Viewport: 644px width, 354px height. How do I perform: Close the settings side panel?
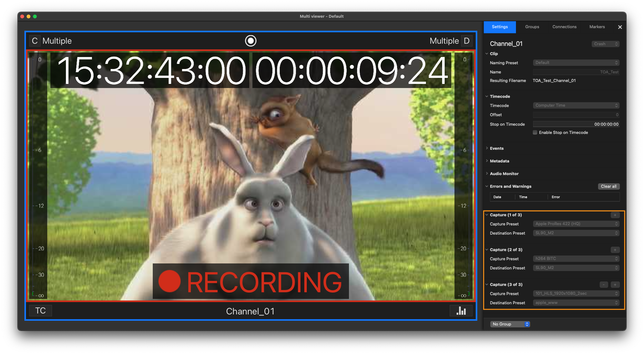pos(620,27)
